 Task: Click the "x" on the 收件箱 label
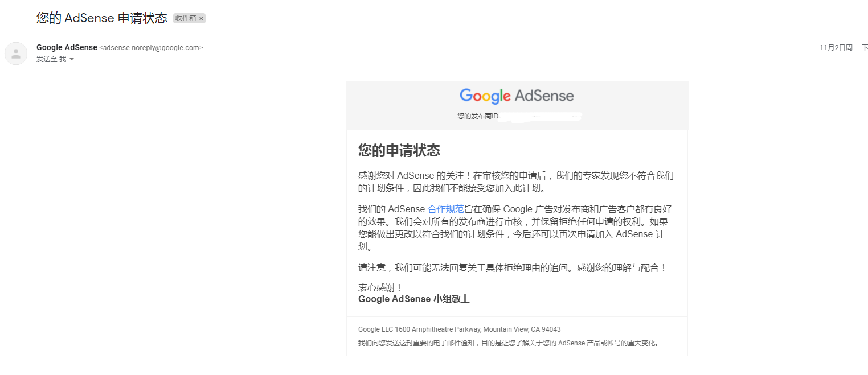pos(200,18)
